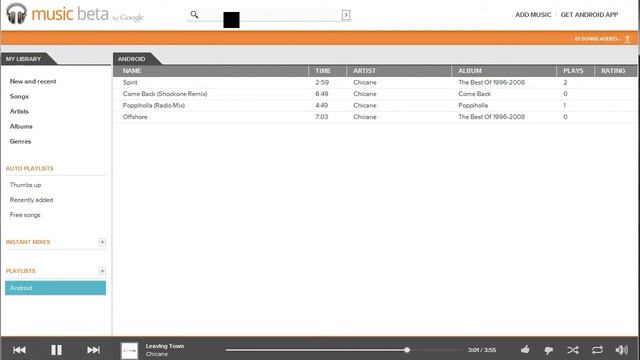640x360 pixels.
Task: Open the search options arrow
Action: (346, 15)
